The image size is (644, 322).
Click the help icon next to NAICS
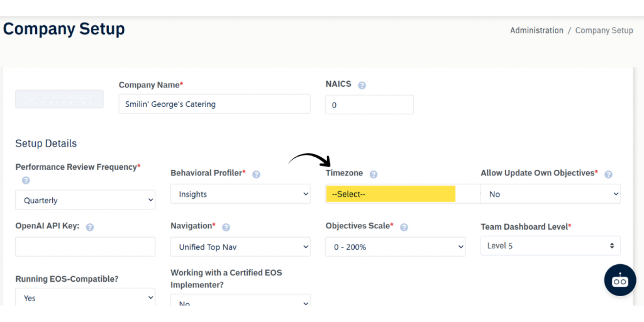tap(362, 85)
